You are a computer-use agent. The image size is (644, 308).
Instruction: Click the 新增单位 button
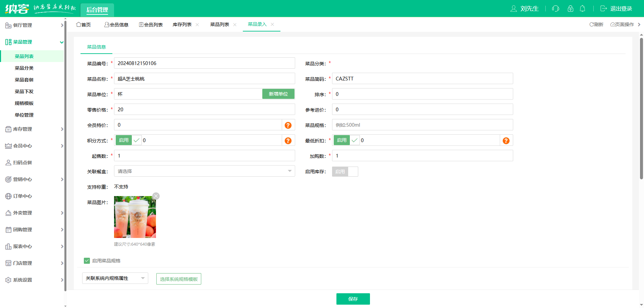click(278, 94)
